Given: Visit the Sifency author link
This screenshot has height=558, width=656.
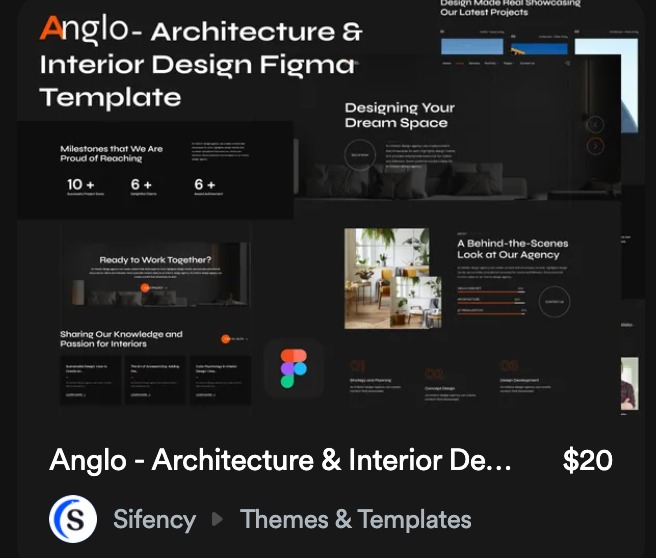Looking at the screenshot, I should click(x=154, y=520).
